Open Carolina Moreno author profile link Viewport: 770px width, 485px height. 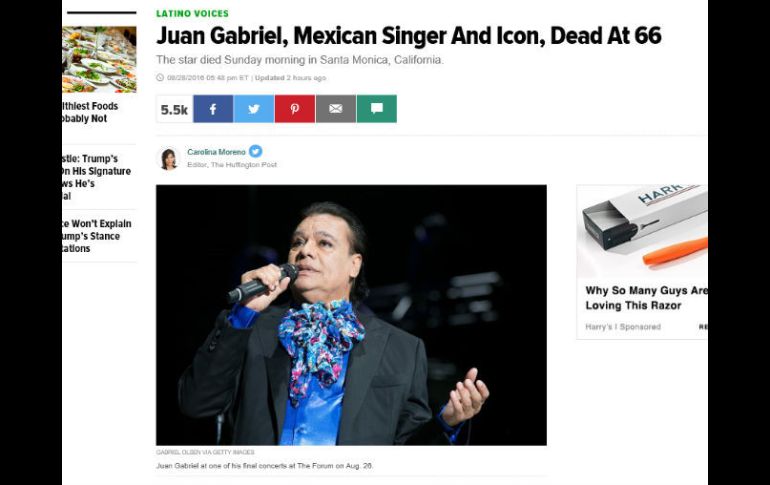click(216, 152)
